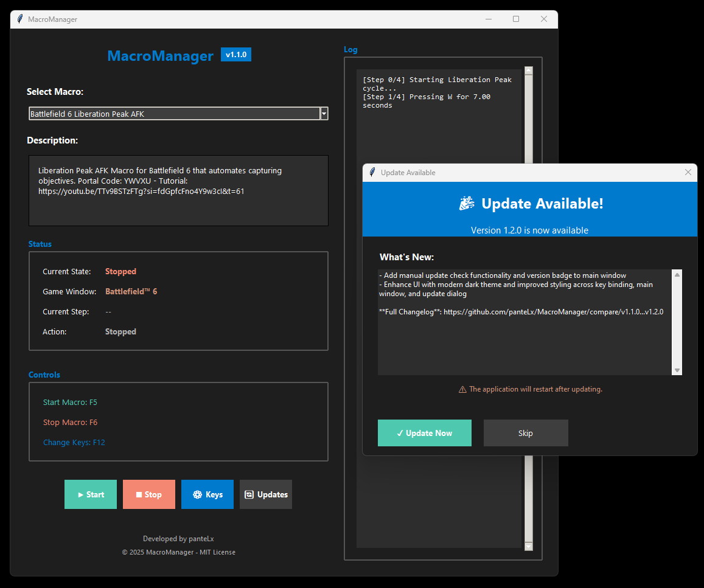This screenshot has height=588, width=704.
Task: Click the Action 'Stopped' value
Action: (120, 331)
